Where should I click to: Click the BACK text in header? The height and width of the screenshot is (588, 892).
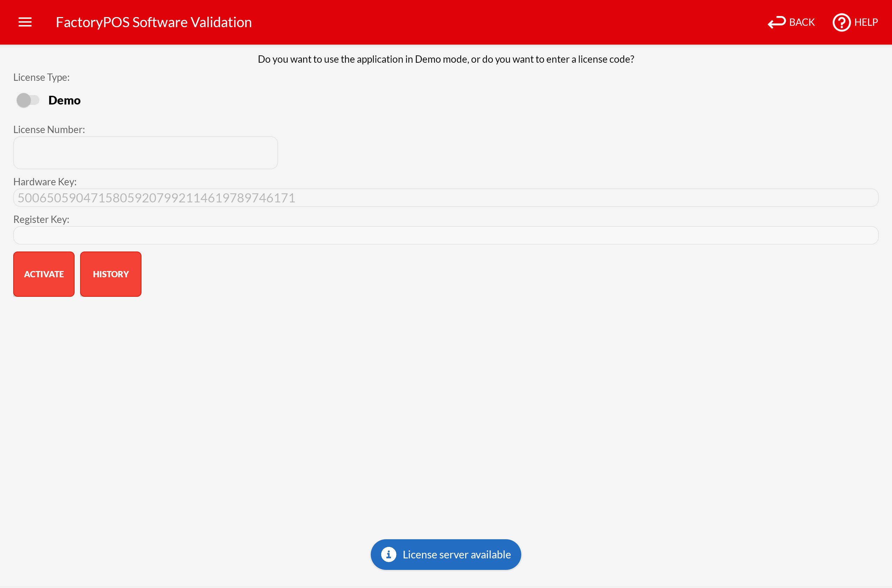click(x=802, y=22)
